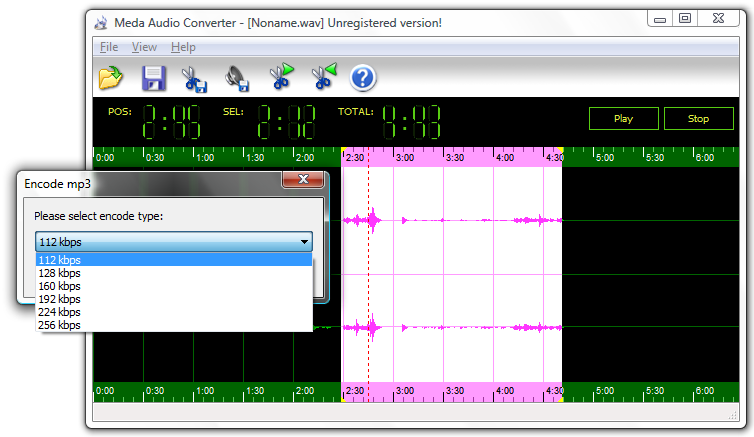Click the Meda Audio Converter title bar icon
754x437 pixels.
pyautogui.click(x=101, y=23)
